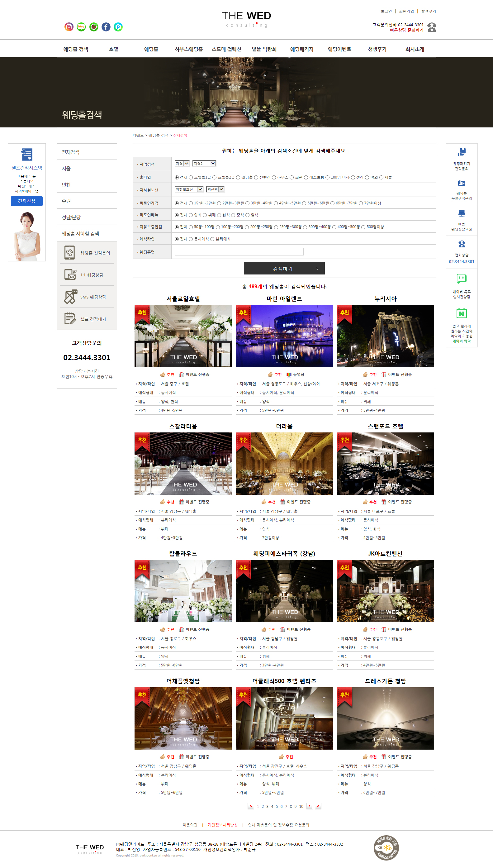
Task: Open the Instagram social icon
Action: pyautogui.click(x=69, y=27)
